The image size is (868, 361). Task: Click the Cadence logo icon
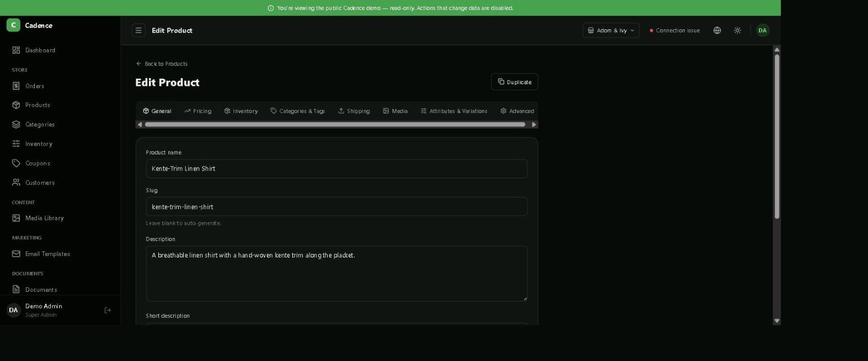[13, 25]
